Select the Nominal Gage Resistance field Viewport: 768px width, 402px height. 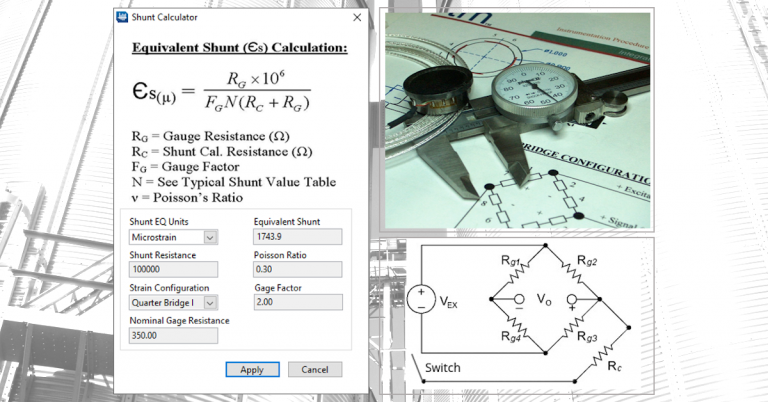tap(173, 335)
